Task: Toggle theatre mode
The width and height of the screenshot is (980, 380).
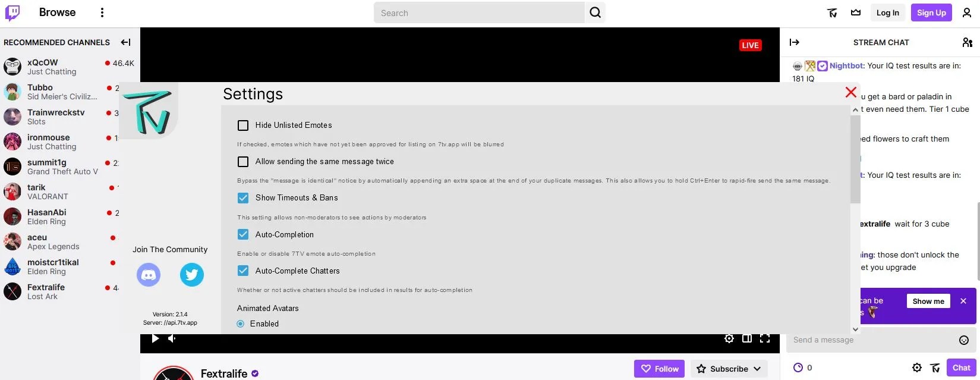Action: (747, 338)
